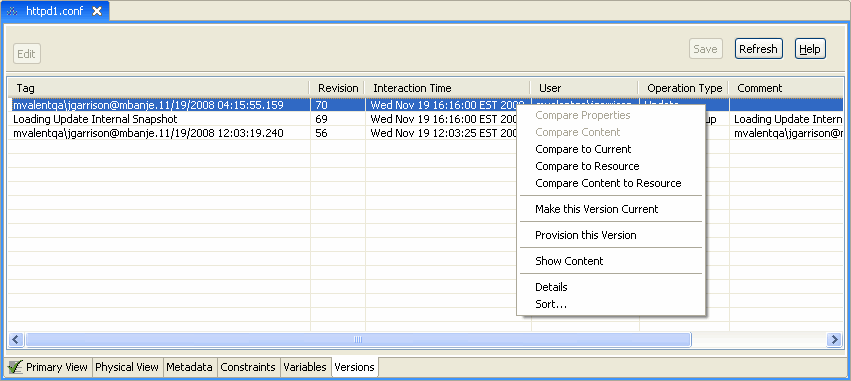Click revision 70 cell
This screenshot has height=381, width=851.
(x=338, y=105)
